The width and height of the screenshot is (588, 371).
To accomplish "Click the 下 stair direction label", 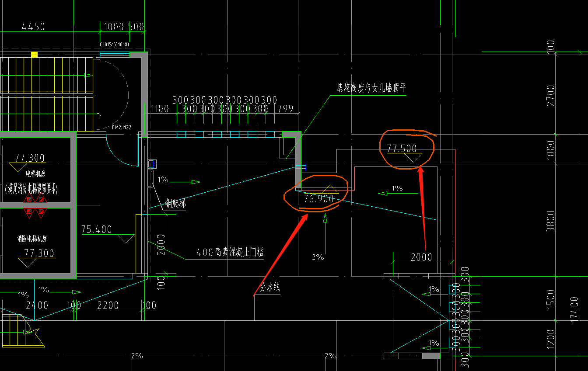I will [x=99, y=116].
